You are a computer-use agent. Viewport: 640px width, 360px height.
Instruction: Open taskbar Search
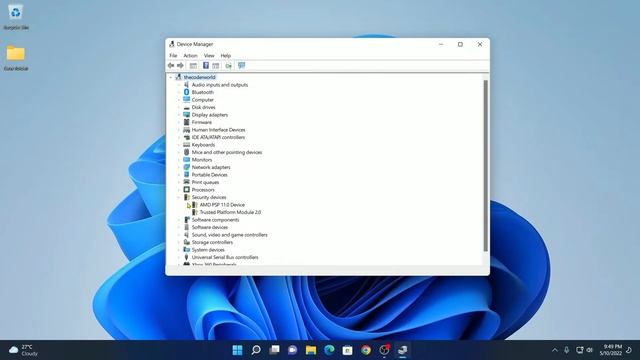pyautogui.click(x=256, y=350)
